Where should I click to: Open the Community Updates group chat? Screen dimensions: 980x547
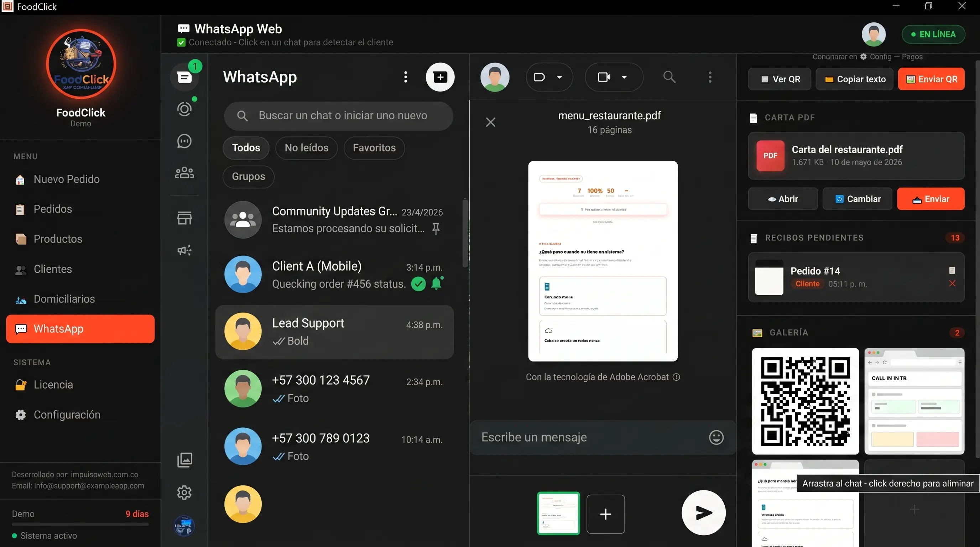pos(335,219)
